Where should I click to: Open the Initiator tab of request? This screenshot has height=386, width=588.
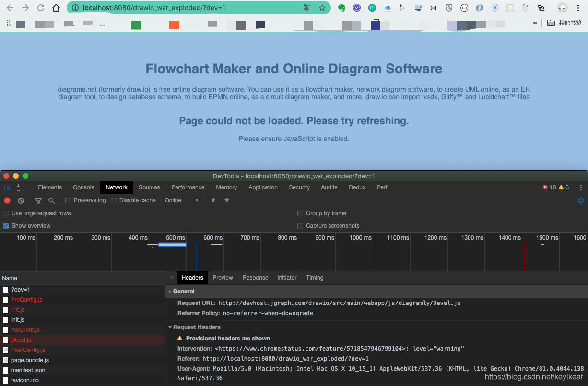[x=287, y=278]
